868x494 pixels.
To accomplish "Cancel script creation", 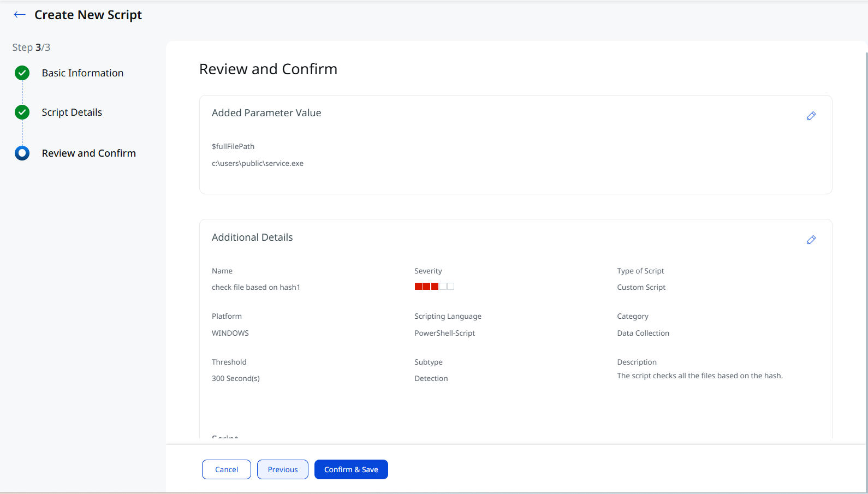I will 227,469.
